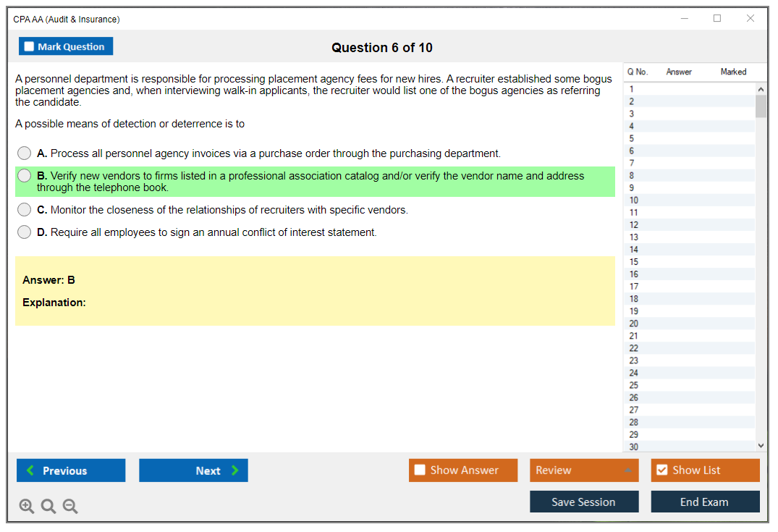The image size is (778, 532).
Task: Jump to question 10 in the list
Action: 634,200
